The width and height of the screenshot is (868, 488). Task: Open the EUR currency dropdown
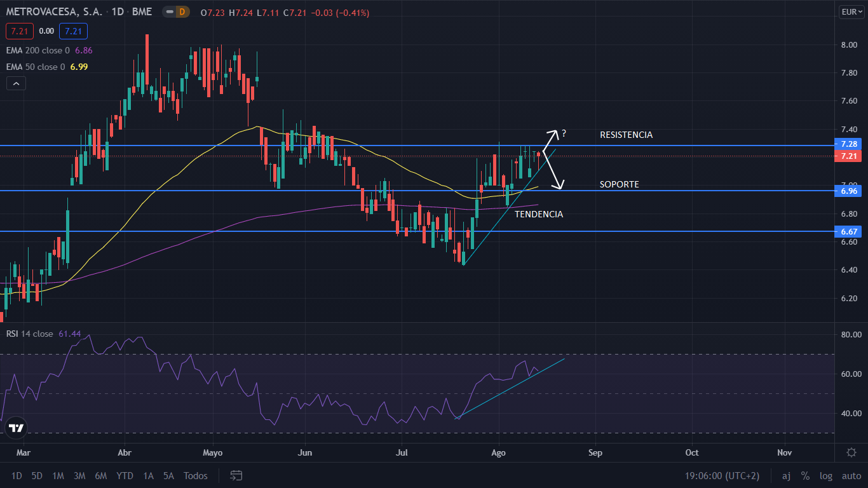point(850,11)
